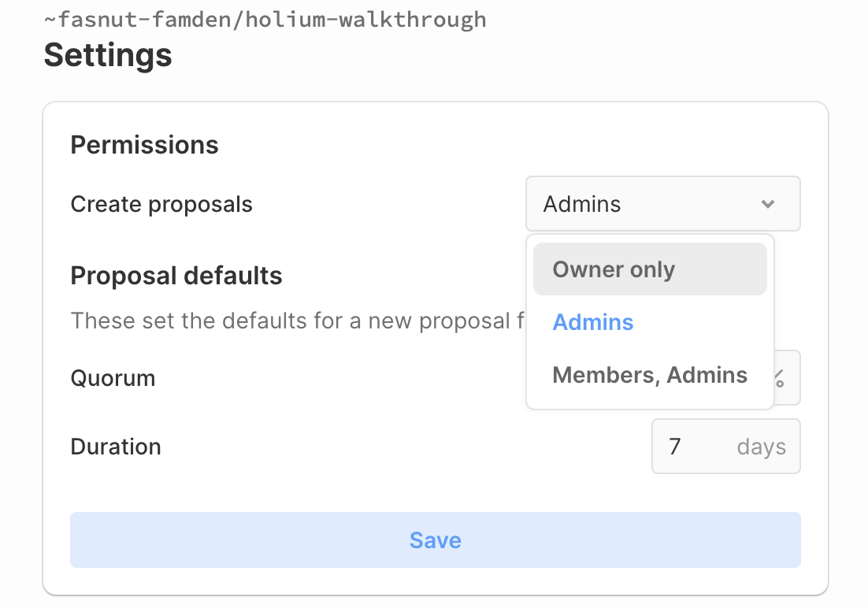Click the "Create proposals" label
Viewport: 868px width, 608px height.
161,205
